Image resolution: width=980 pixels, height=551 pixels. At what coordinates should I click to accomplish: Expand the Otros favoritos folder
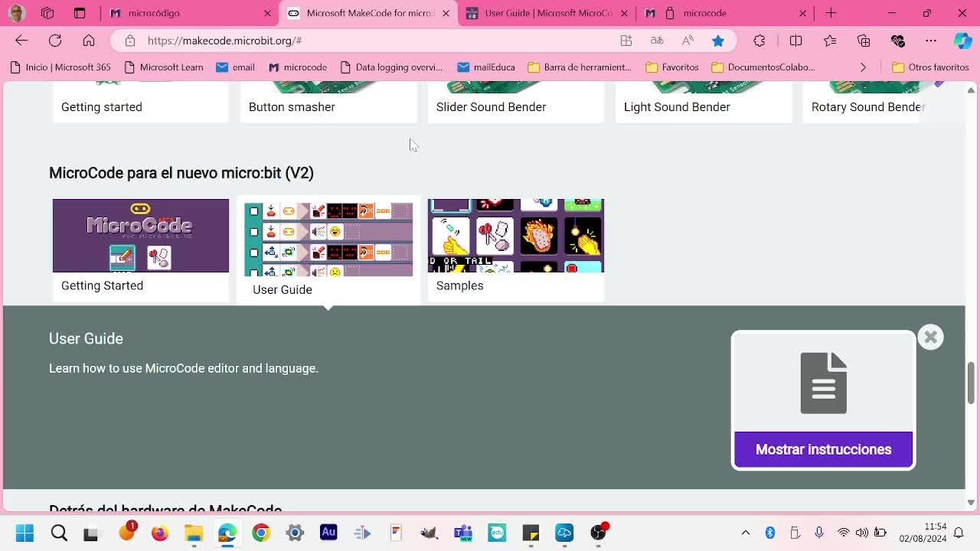(931, 67)
